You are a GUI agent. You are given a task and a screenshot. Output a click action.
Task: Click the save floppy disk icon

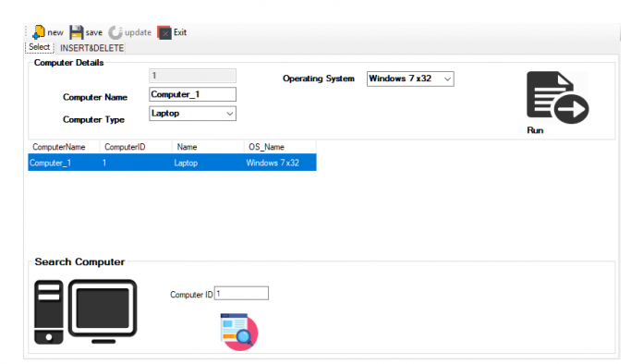click(77, 32)
